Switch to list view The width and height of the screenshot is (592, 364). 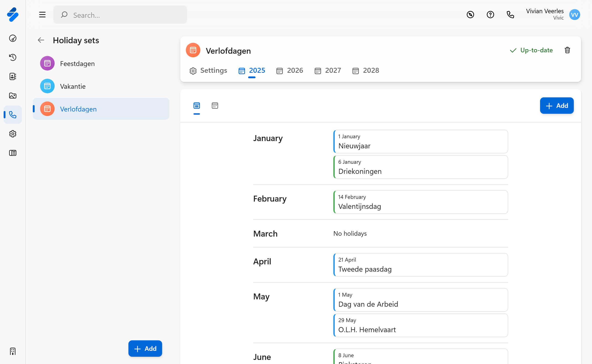click(196, 106)
